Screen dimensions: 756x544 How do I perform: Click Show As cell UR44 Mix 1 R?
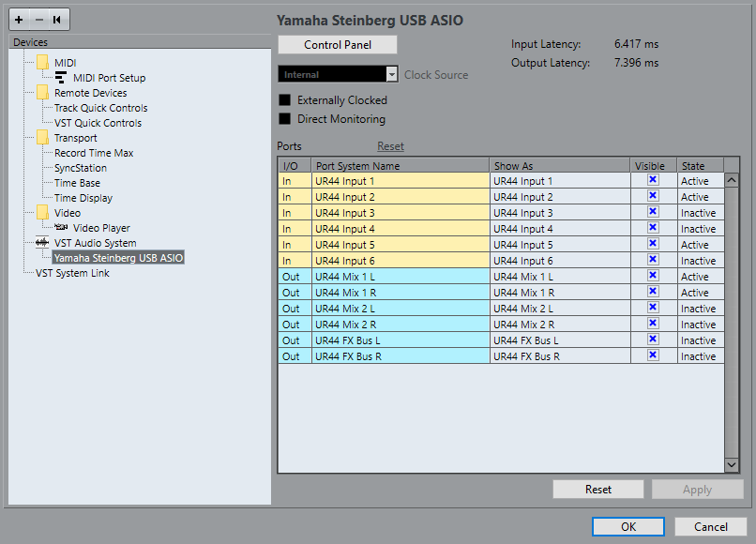(560, 293)
